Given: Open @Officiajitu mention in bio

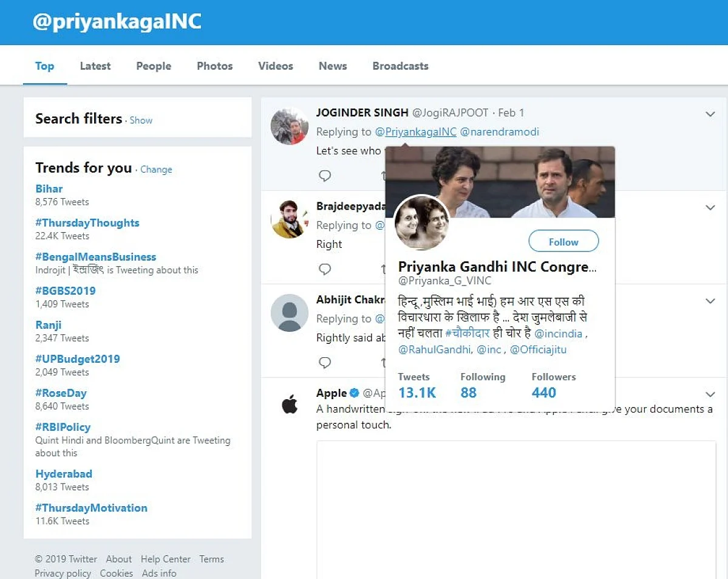Looking at the screenshot, I should click(538, 349).
